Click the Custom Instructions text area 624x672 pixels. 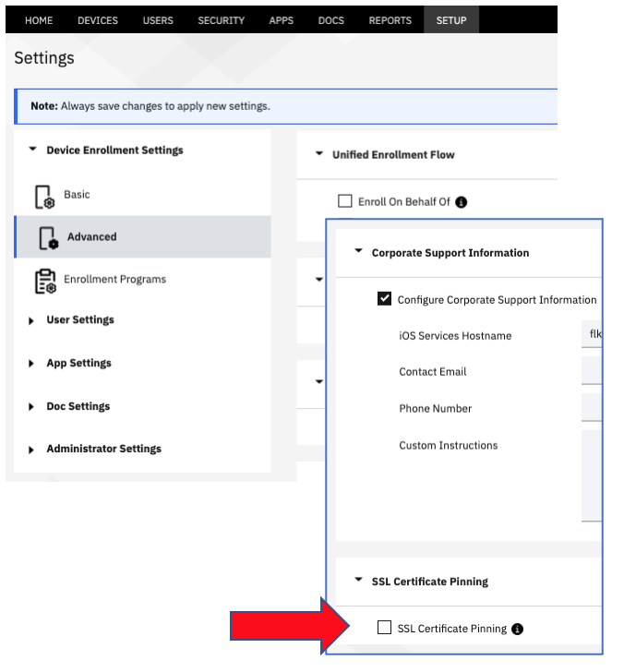pyautogui.click(x=592, y=475)
